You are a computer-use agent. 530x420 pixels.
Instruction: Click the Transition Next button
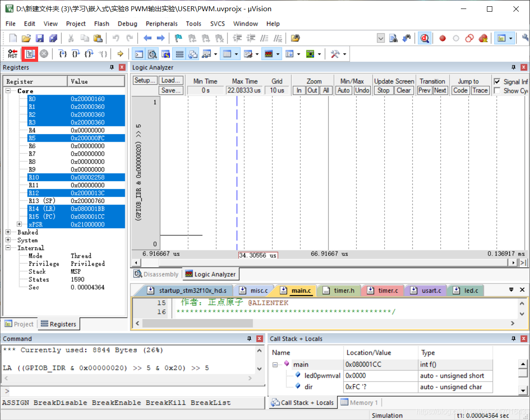click(x=440, y=91)
